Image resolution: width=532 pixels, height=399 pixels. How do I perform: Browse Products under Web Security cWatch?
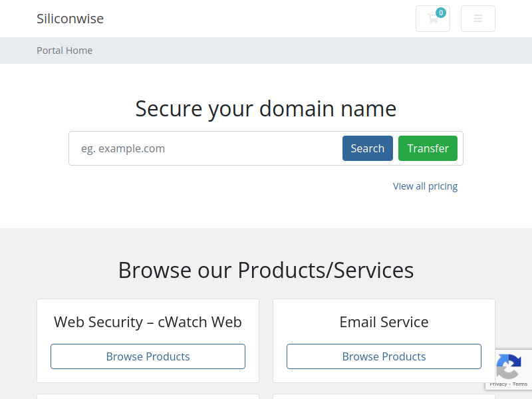pos(148,356)
